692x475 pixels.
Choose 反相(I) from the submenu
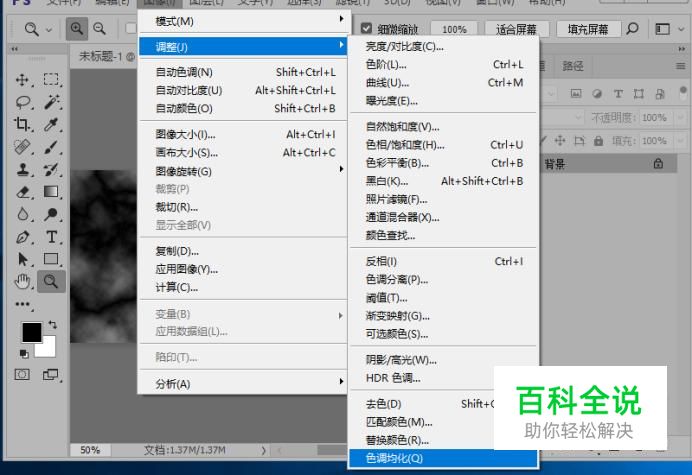point(444,261)
